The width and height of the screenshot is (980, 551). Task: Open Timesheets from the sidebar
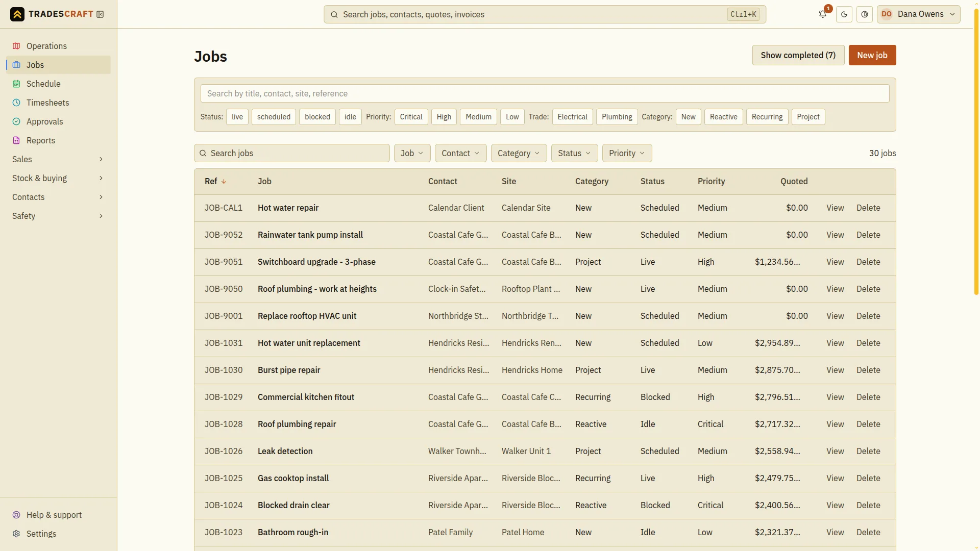pyautogui.click(x=58, y=103)
